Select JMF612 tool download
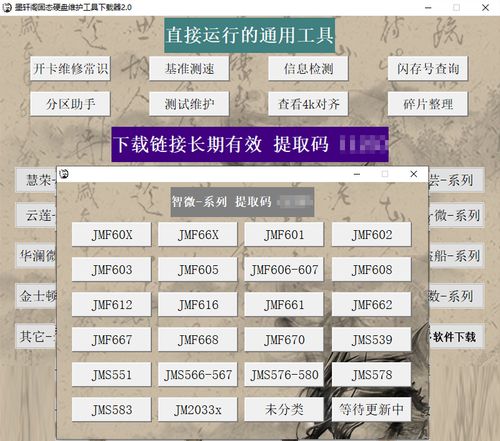500x441 pixels. (x=111, y=304)
